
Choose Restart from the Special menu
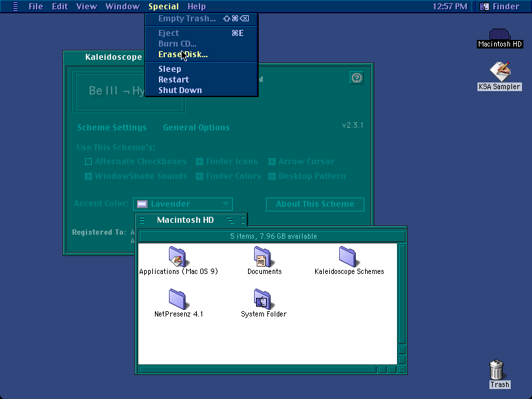tap(201, 79)
